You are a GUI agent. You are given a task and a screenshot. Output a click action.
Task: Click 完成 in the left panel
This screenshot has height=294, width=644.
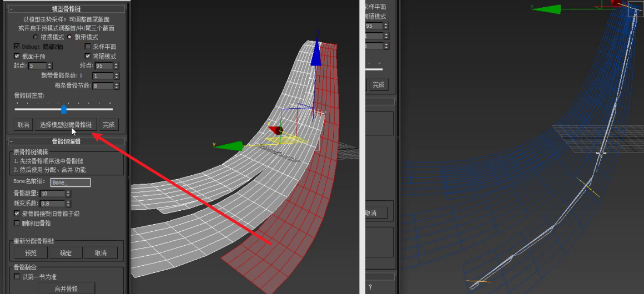tap(109, 125)
